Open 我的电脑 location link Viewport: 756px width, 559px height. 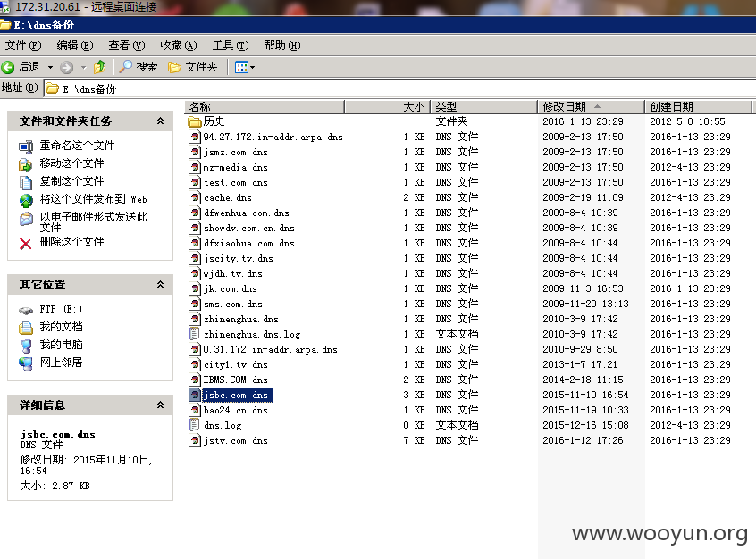click(x=61, y=345)
